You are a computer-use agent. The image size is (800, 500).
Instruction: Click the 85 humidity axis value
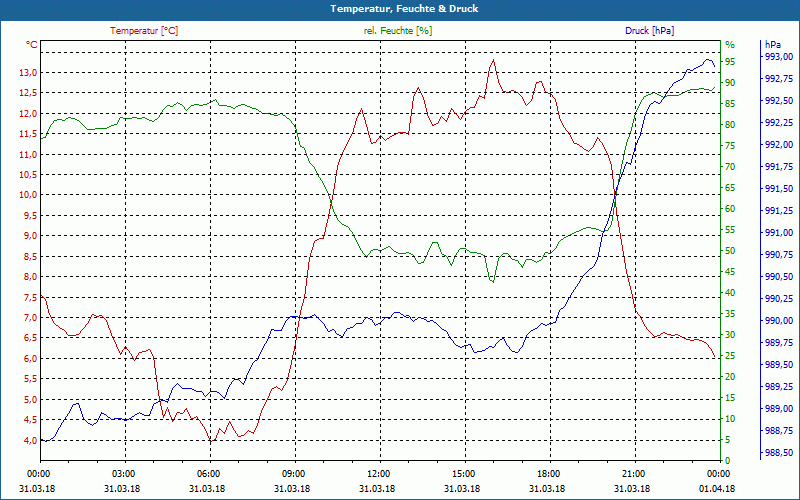(730, 104)
